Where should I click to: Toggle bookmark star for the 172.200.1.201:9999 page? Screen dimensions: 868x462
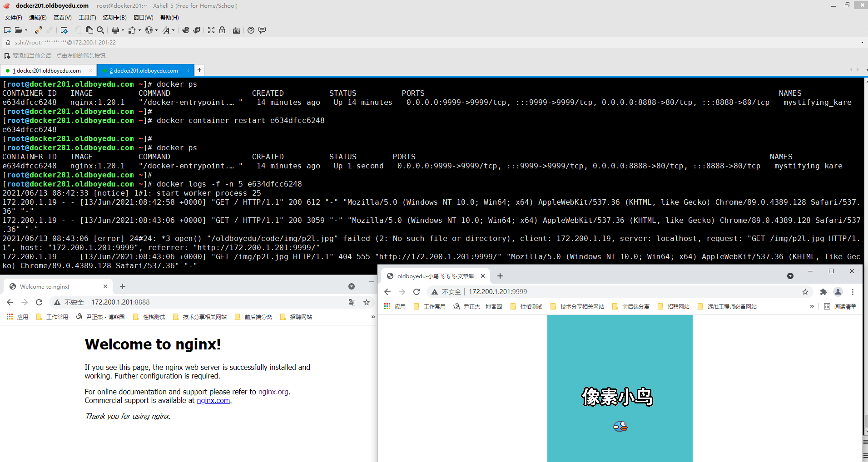[805, 292]
